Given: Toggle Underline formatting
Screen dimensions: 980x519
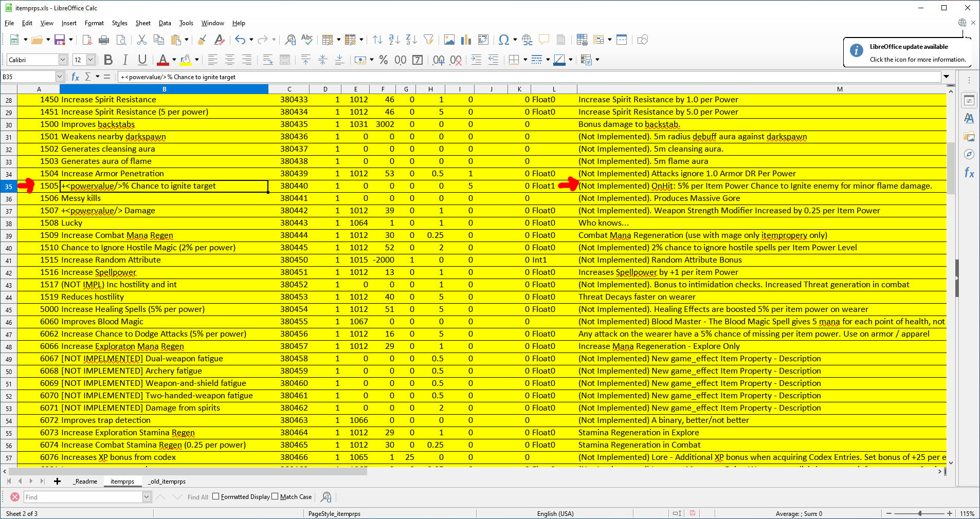Looking at the screenshot, I should [x=142, y=60].
